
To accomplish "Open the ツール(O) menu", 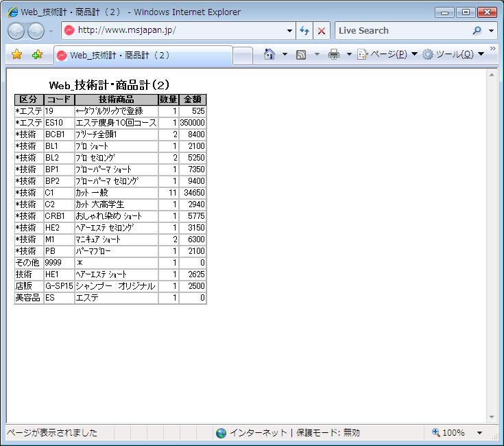I will (453, 54).
